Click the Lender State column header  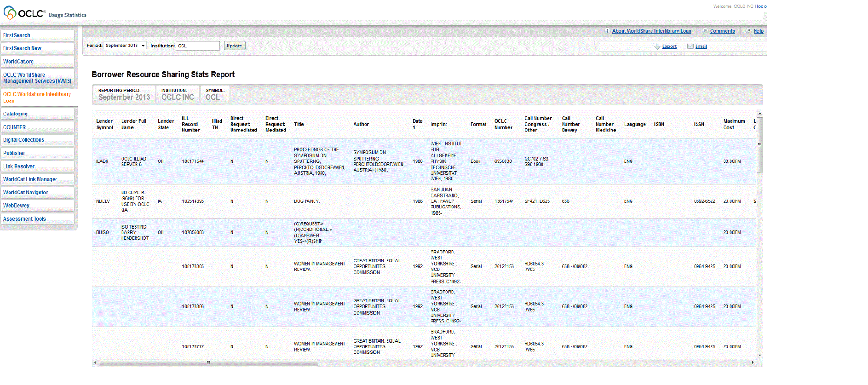coord(166,124)
